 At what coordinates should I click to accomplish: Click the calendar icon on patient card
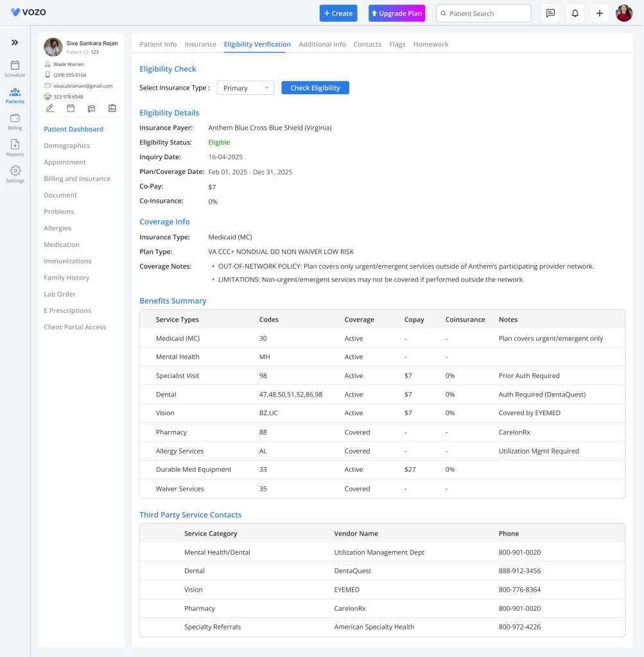pos(71,108)
